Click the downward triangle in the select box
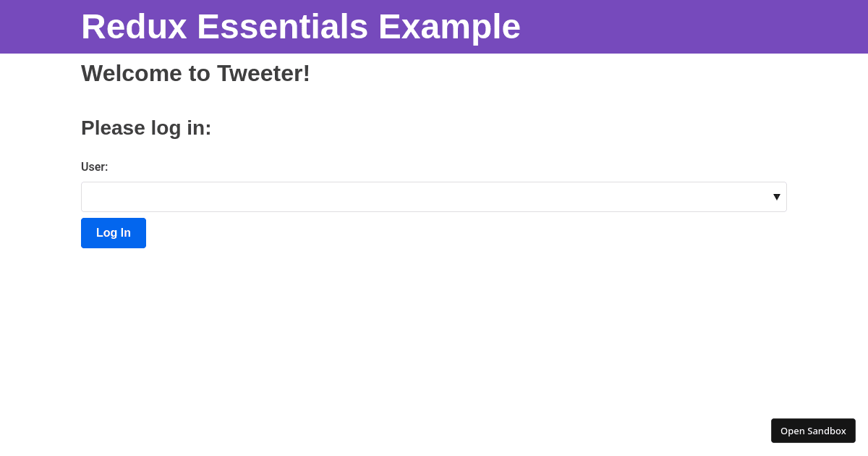Image resolution: width=868 pixels, height=456 pixels. click(777, 196)
